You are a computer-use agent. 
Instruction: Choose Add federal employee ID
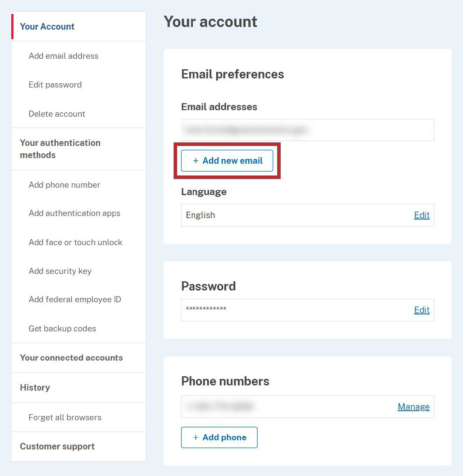click(75, 300)
